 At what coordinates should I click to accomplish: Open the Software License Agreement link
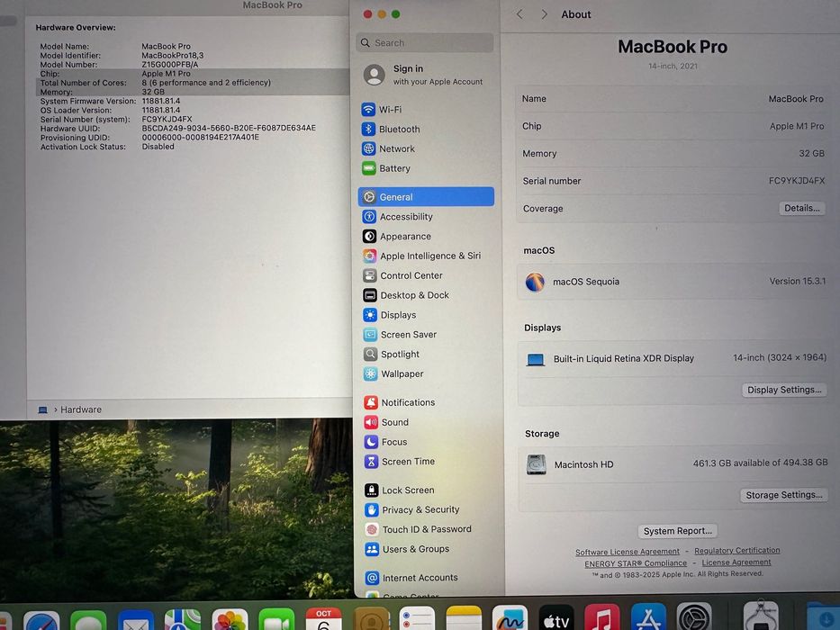628,552
